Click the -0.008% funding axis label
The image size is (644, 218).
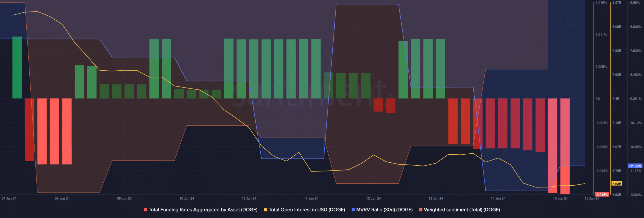tap(601, 147)
